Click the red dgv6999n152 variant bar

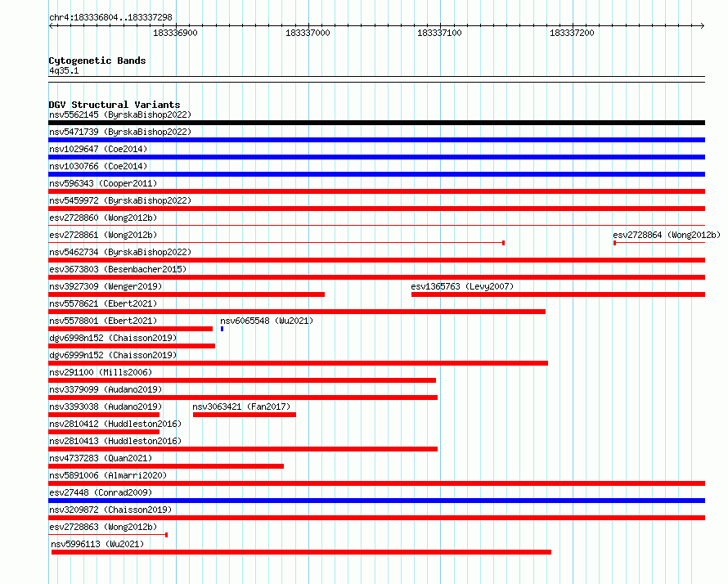pos(298,363)
